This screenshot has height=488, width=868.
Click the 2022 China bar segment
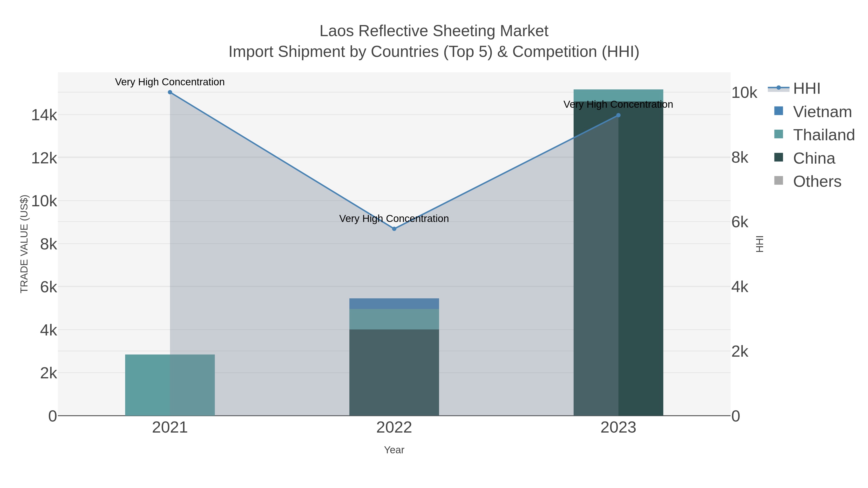click(394, 373)
